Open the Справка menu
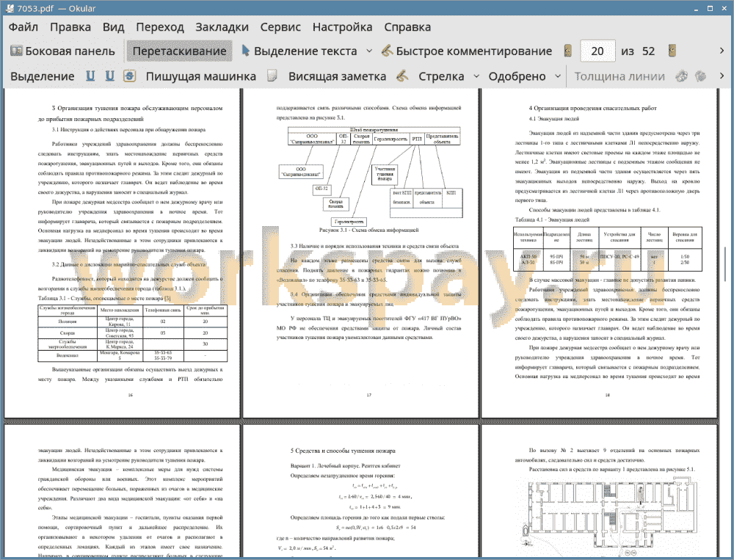 [x=407, y=26]
